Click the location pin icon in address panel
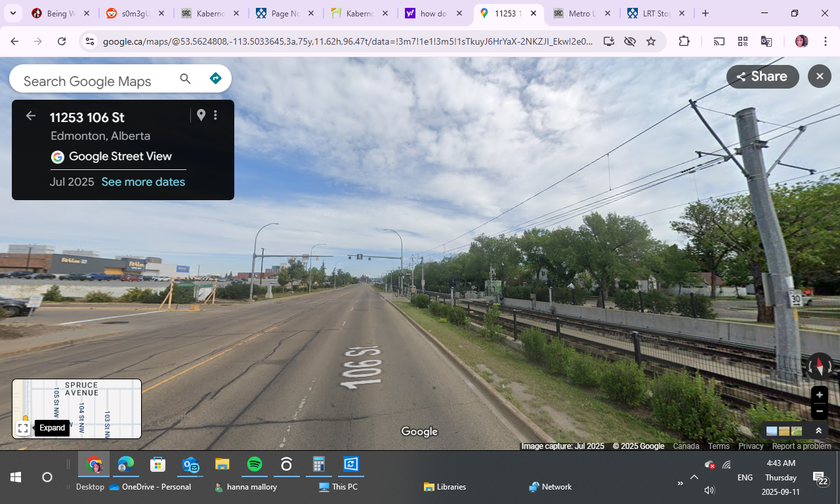The width and height of the screenshot is (840, 504). point(201,115)
